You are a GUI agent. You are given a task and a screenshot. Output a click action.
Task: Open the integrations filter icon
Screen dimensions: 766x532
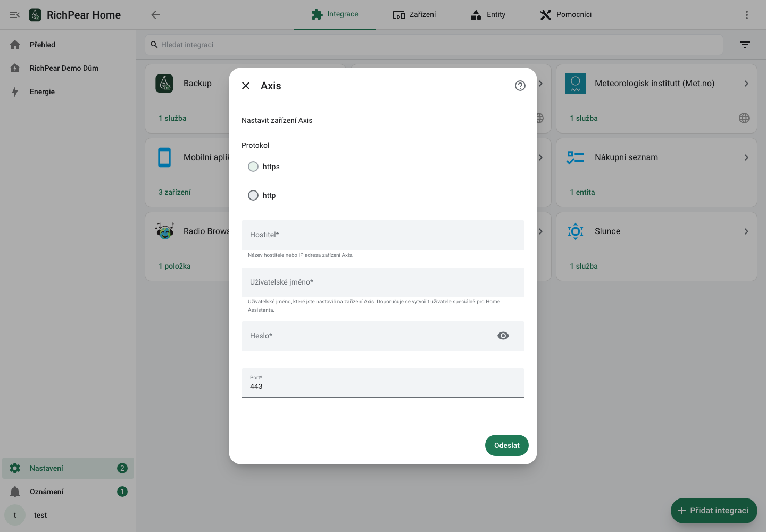[x=745, y=45]
